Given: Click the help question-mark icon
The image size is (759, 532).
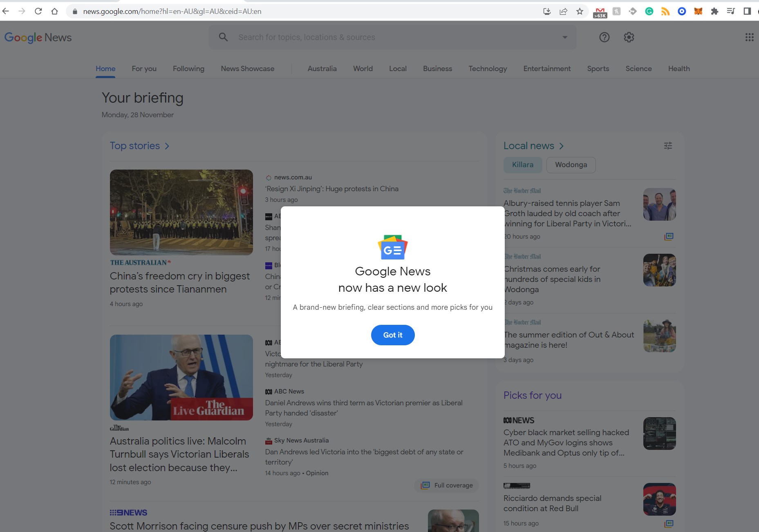Looking at the screenshot, I should tap(604, 37).
